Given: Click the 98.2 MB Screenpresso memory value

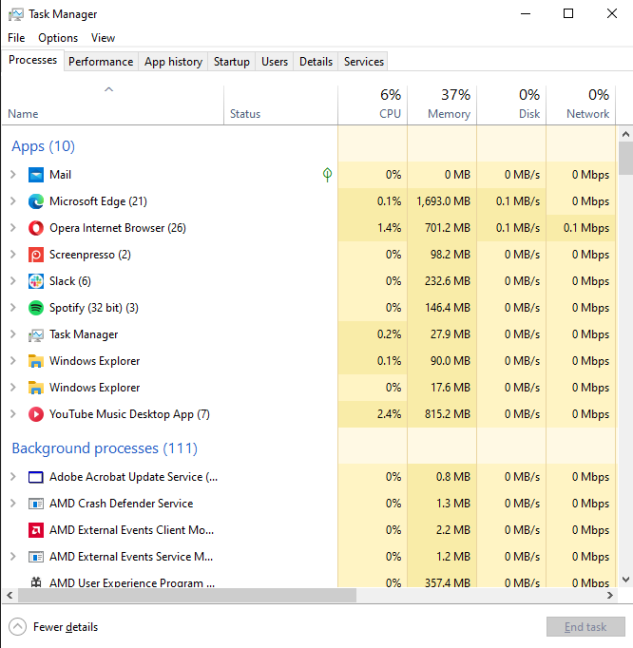Looking at the screenshot, I should pos(450,255).
